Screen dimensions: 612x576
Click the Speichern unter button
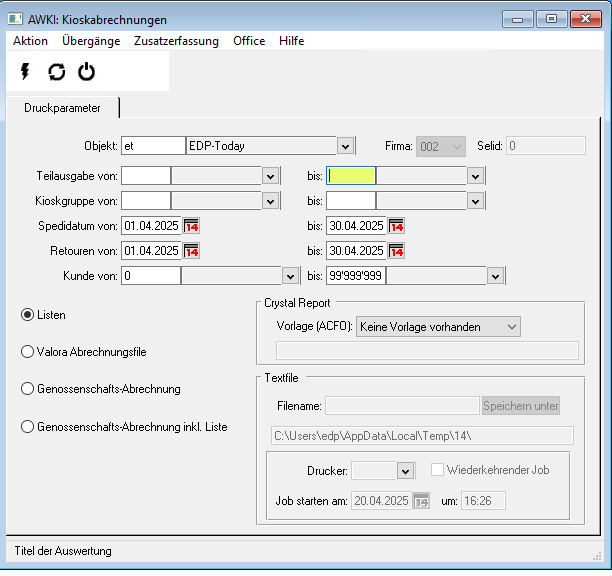[x=521, y=406]
